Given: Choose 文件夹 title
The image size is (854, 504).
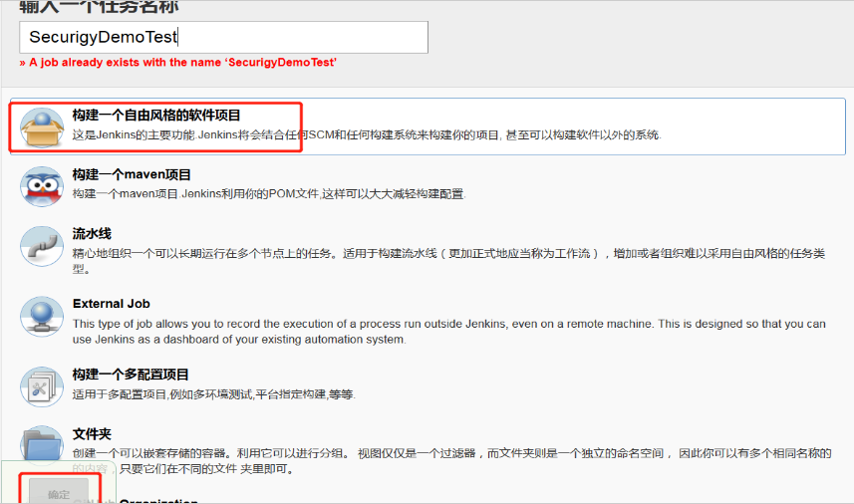Looking at the screenshot, I should (92, 434).
